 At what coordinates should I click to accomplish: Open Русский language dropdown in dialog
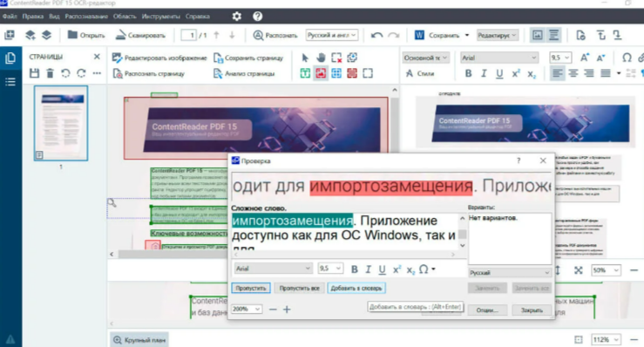[509, 273]
